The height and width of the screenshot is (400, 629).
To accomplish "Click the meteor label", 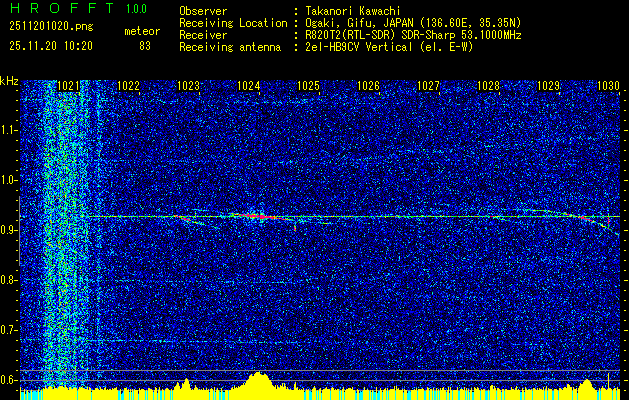I will click(142, 31).
